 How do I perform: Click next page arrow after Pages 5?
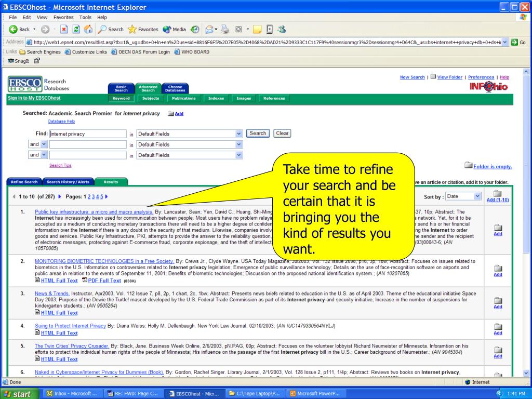[107, 196]
